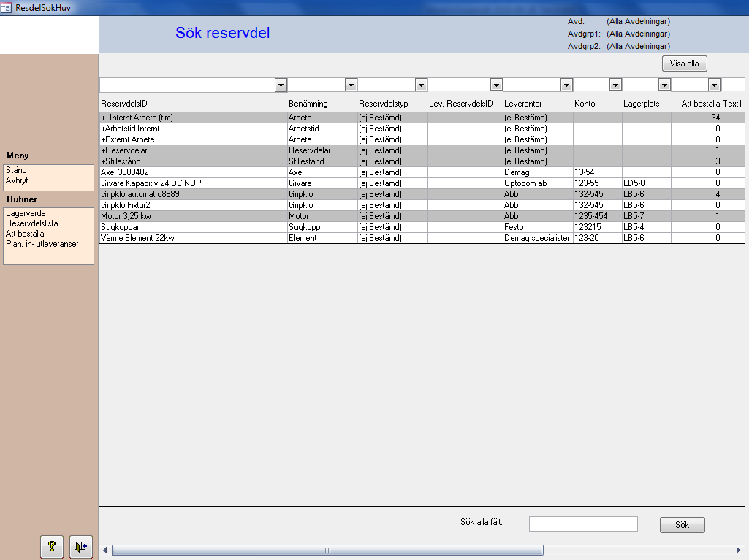Select the Internt Arbete (tim) row
The image size is (749, 560).
422,118
